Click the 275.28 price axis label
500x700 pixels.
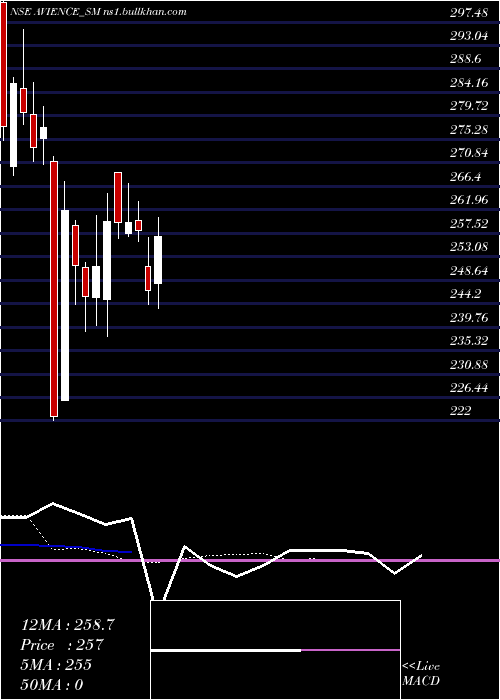click(x=469, y=130)
